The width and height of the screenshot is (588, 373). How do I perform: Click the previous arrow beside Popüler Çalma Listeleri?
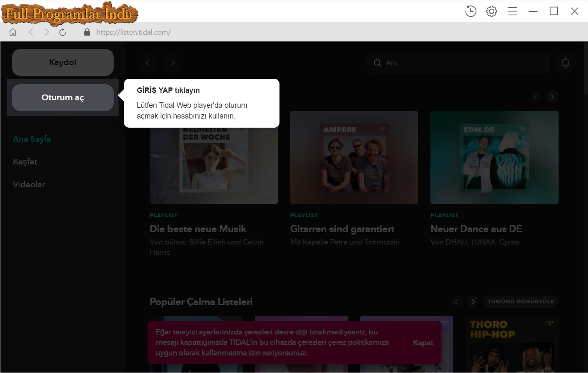click(x=457, y=302)
